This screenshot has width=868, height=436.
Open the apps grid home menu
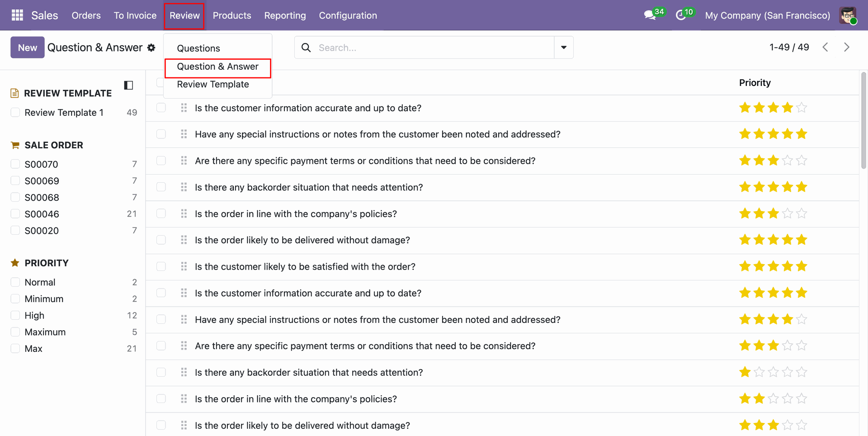(17, 15)
